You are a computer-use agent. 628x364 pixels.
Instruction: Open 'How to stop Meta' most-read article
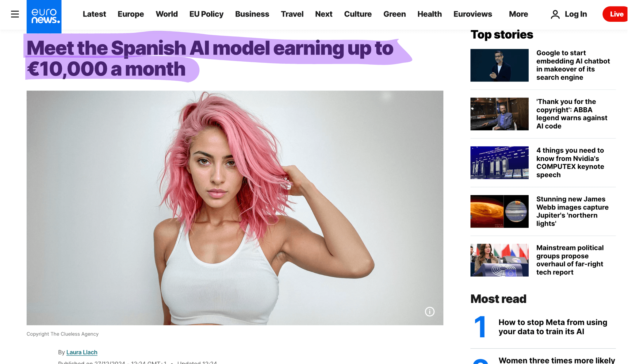click(x=553, y=327)
